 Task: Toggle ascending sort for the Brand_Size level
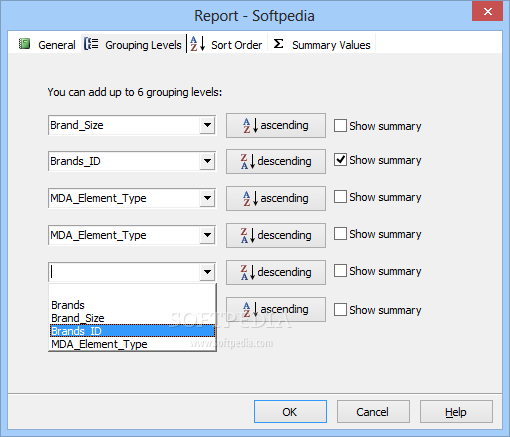click(276, 125)
